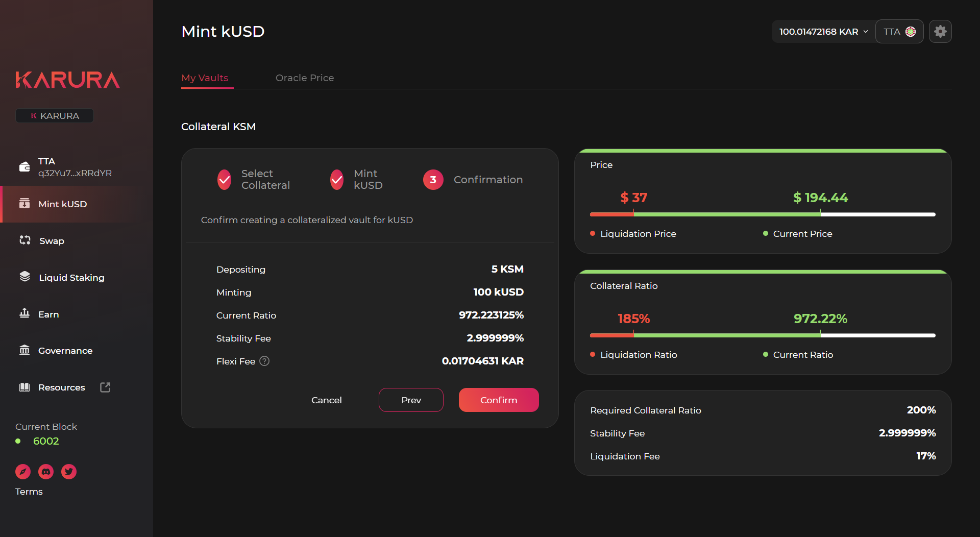Click the 200% required collateral ratio value
The width and height of the screenshot is (980, 537).
[921, 410]
